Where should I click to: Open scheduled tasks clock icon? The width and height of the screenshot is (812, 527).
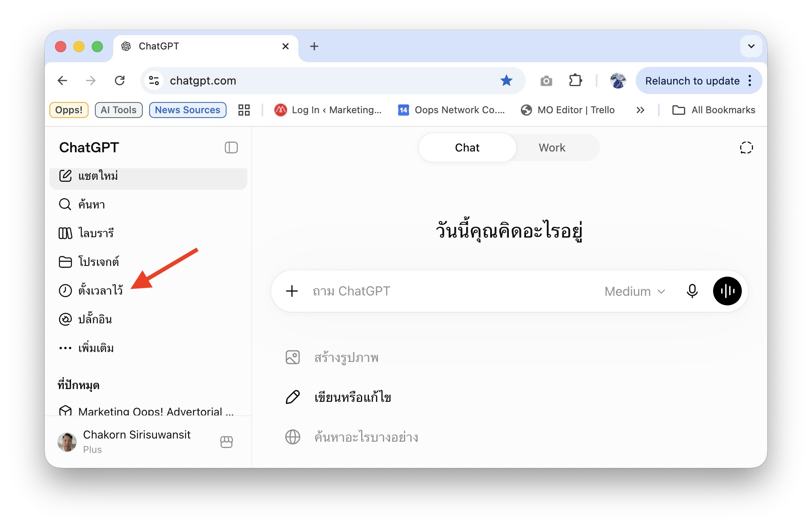[x=65, y=291]
